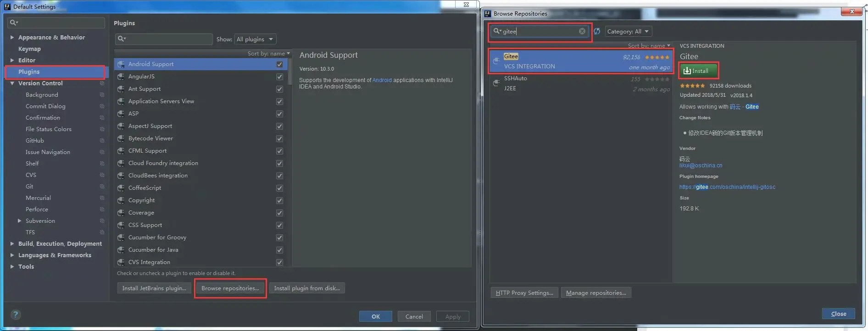Open Commit Dialog settings
Image resolution: width=868 pixels, height=331 pixels.
(x=45, y=106)
